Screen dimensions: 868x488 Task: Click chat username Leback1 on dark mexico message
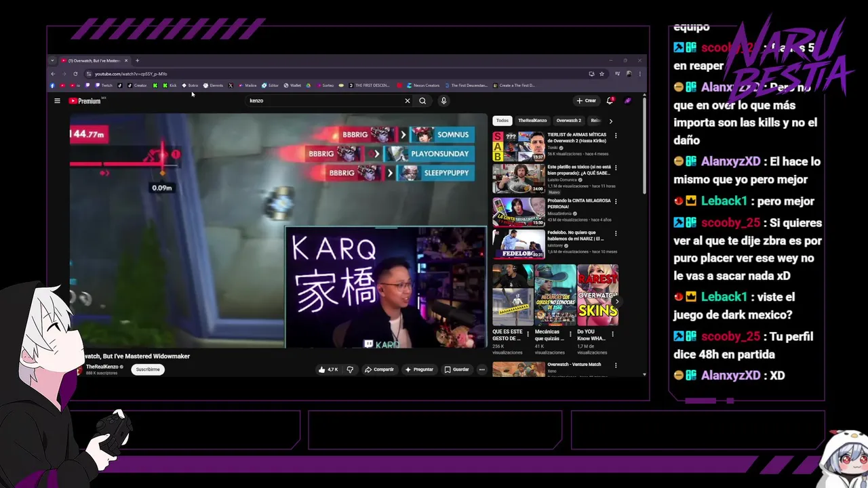tap(724, 297)
